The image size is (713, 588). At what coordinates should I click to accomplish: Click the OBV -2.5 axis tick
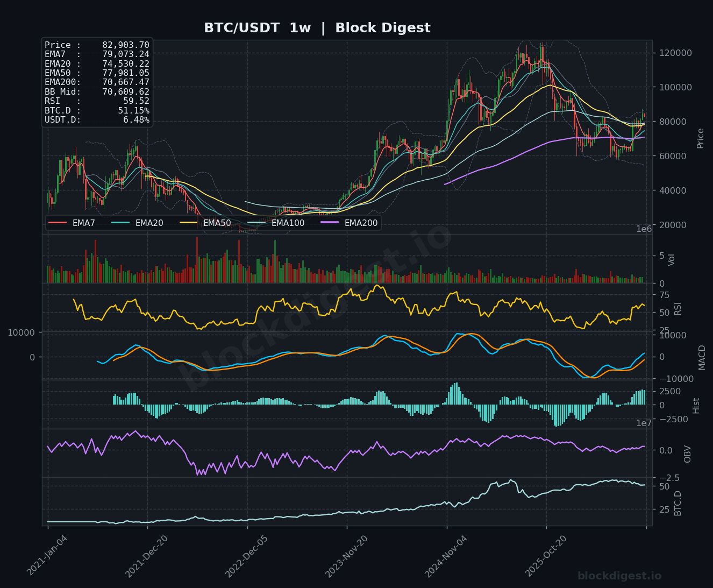[x=668, y=478]
